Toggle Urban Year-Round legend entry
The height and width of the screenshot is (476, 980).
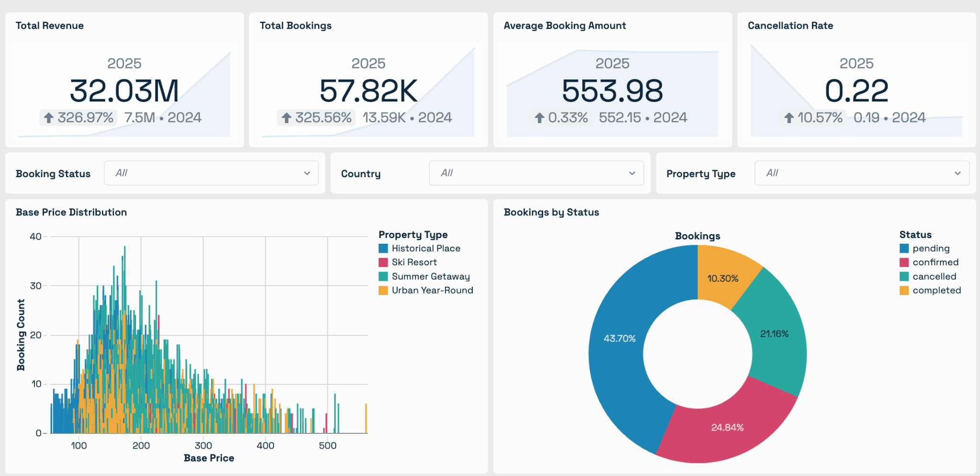tap(426, 290)
